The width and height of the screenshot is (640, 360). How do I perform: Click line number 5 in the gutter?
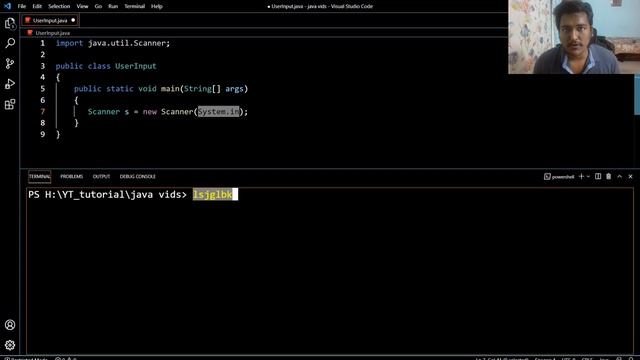pos(42,89)
